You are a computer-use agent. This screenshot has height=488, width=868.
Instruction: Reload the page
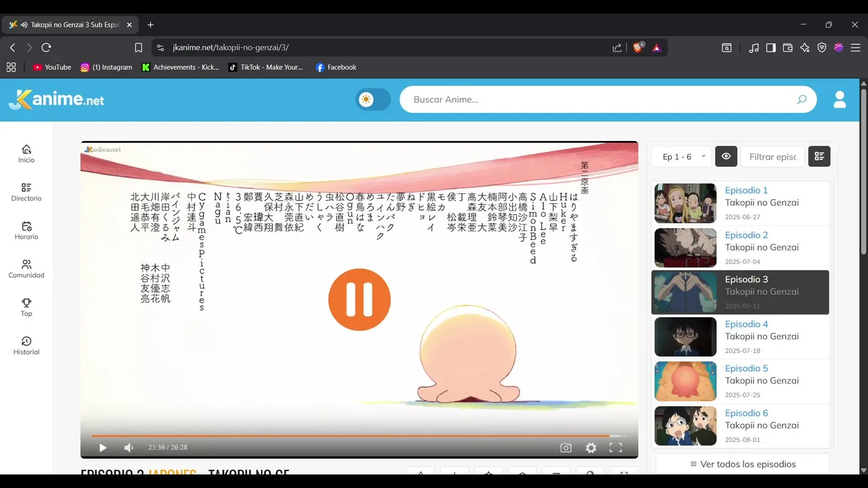click(46, 47)
